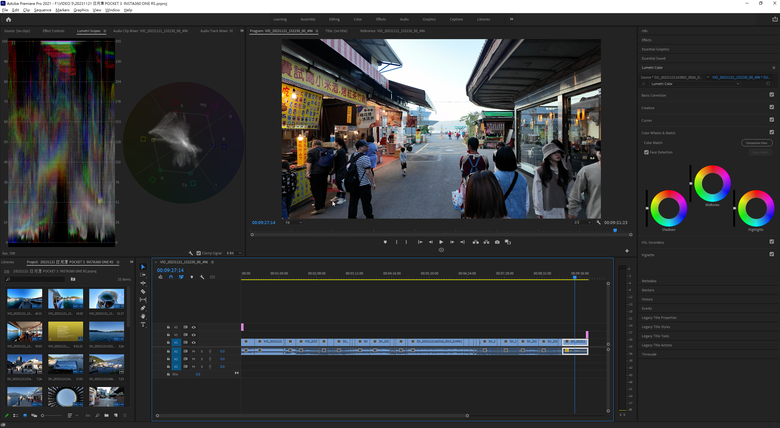The image size is (780, 428).
Task: Toggle V1 track lock
Action: coord(168,342)
